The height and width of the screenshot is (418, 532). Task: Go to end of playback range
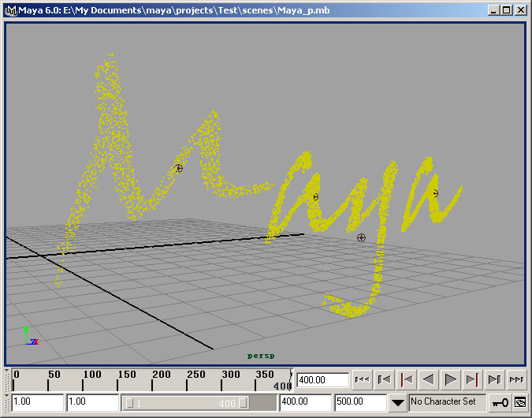(x=516, y=379)
